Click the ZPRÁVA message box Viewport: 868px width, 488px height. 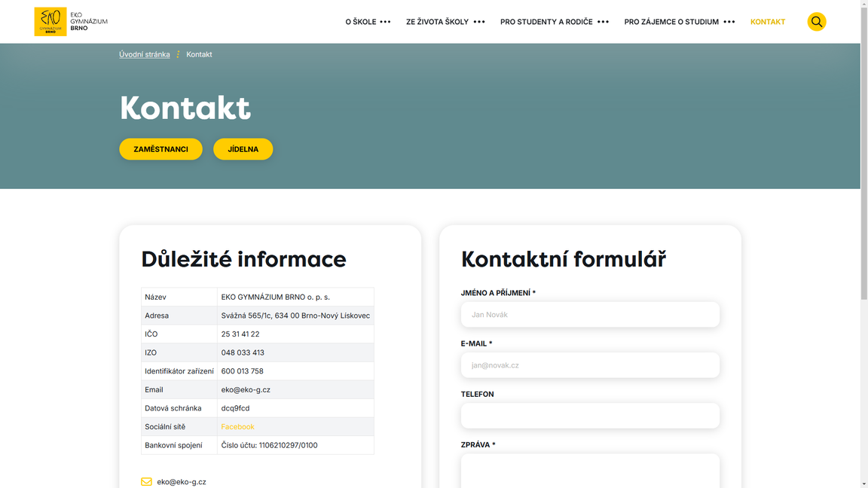tap(590, 471)
